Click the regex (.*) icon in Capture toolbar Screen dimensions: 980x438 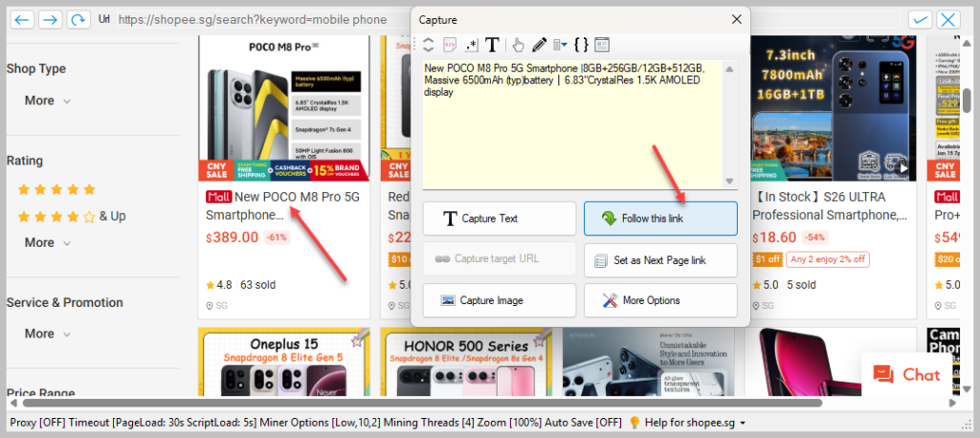point(471,44)
